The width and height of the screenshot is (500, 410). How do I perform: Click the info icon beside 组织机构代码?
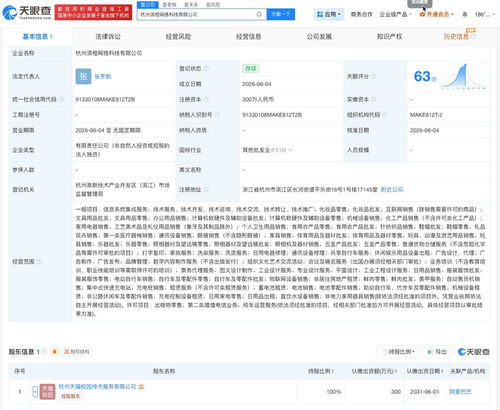coord(385,115)
